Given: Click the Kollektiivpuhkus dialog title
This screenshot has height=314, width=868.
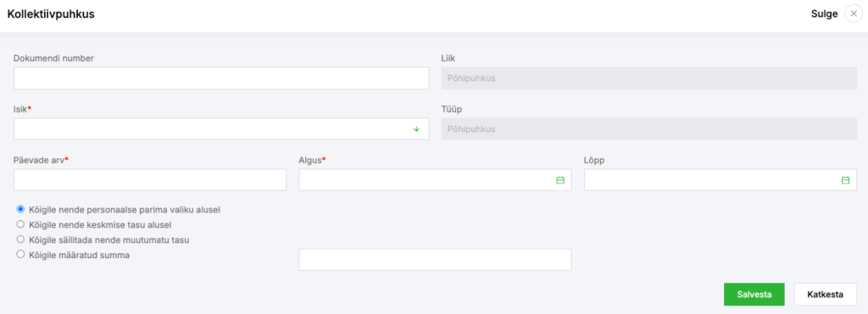Looking at the screenshot, I should (51, 14).
